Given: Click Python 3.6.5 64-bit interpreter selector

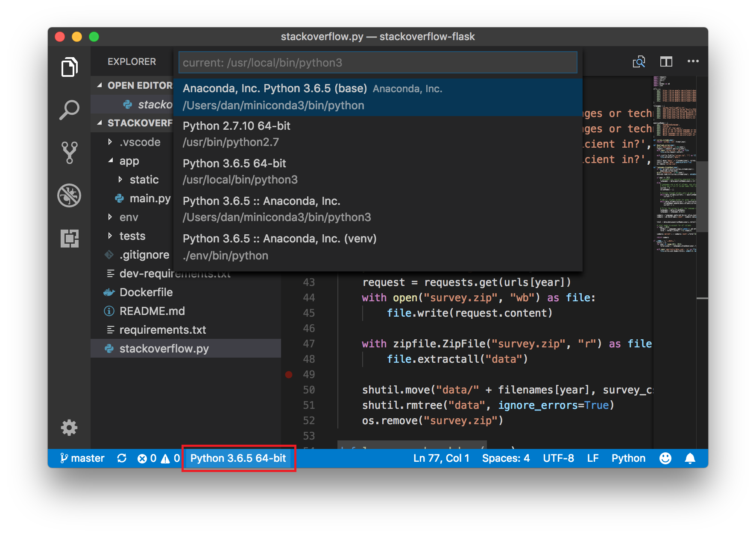Looking at the screenshot, I should coord(238,458).
